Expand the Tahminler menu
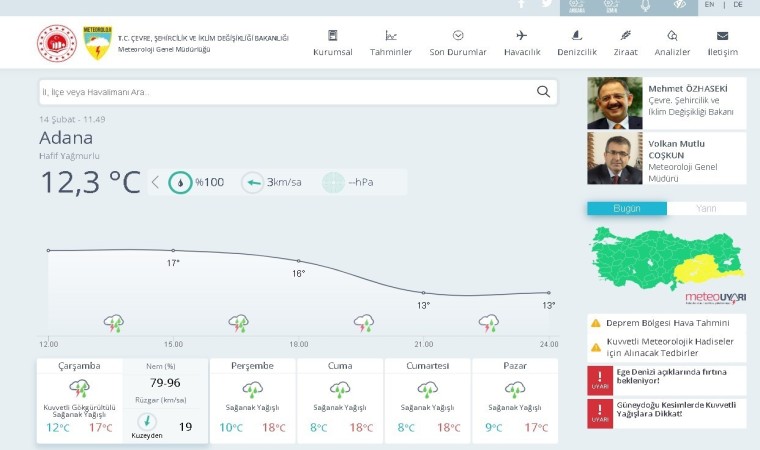 point(391,43)
